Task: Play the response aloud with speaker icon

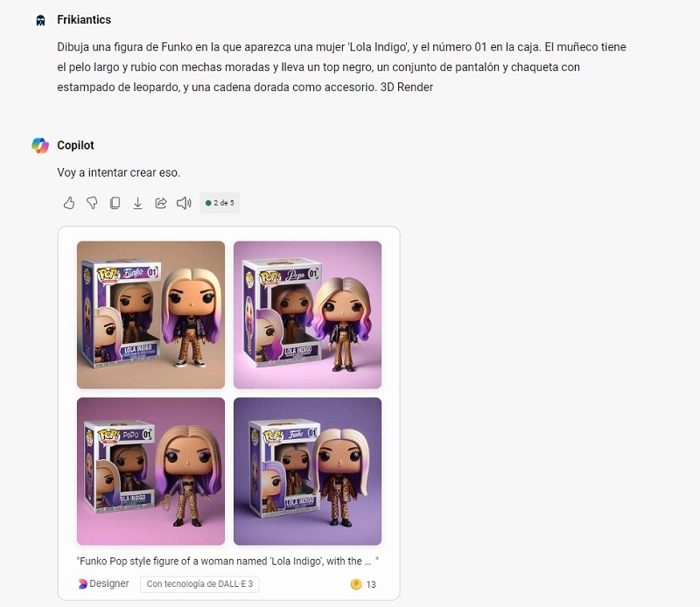Action: pos(184,203)
